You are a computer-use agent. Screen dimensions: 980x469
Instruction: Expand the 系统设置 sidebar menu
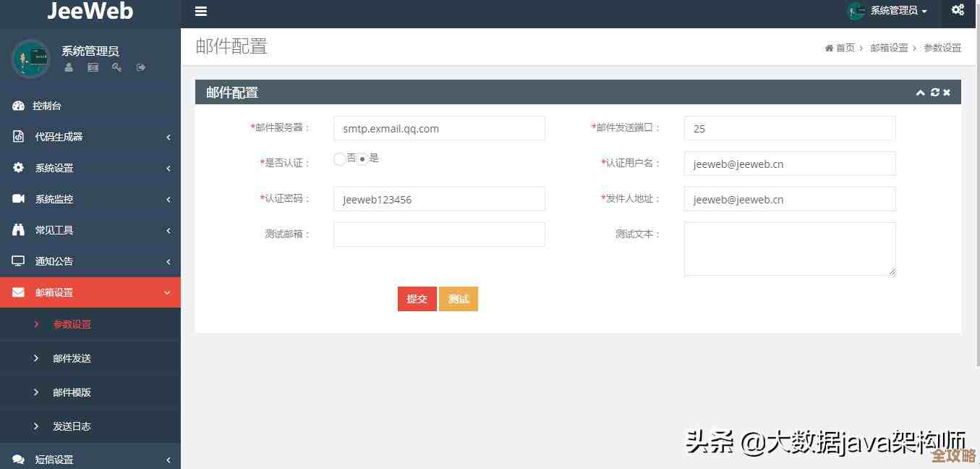click(x=54, y=168)
